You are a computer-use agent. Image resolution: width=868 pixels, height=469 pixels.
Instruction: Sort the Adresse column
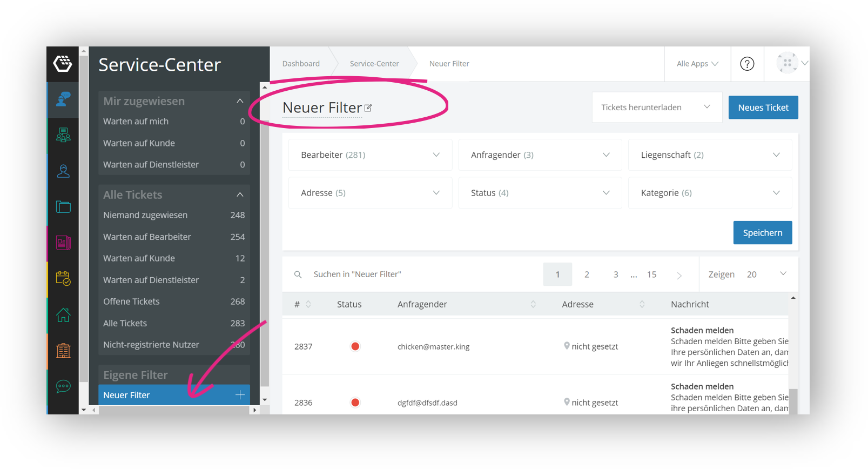pos(642,304)
